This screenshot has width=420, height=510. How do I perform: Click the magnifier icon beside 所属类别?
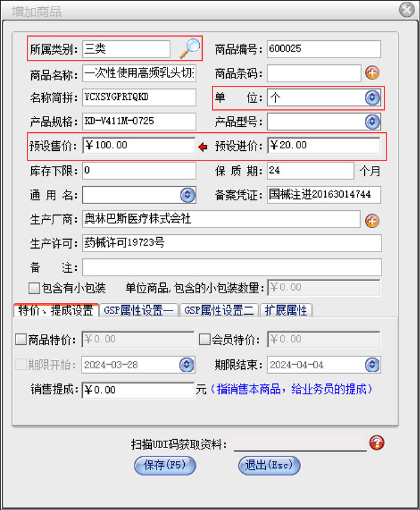(190, 48)
